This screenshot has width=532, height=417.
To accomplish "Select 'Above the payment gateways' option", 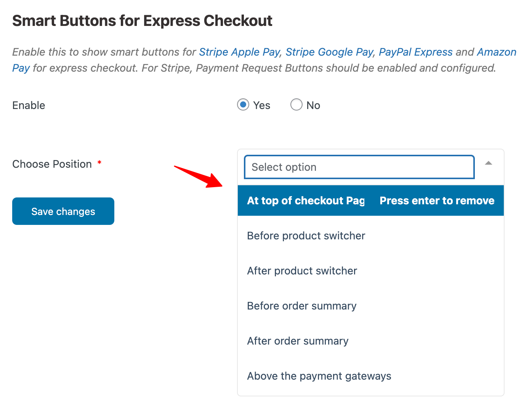I will 319,376.
